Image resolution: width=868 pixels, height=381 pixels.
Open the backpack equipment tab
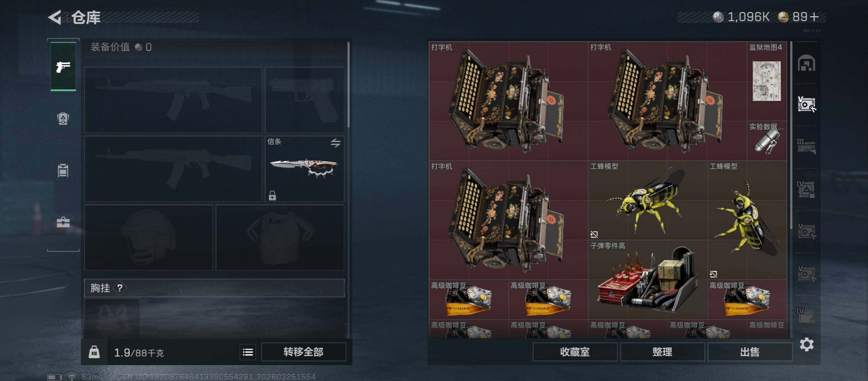coord(63,119)
